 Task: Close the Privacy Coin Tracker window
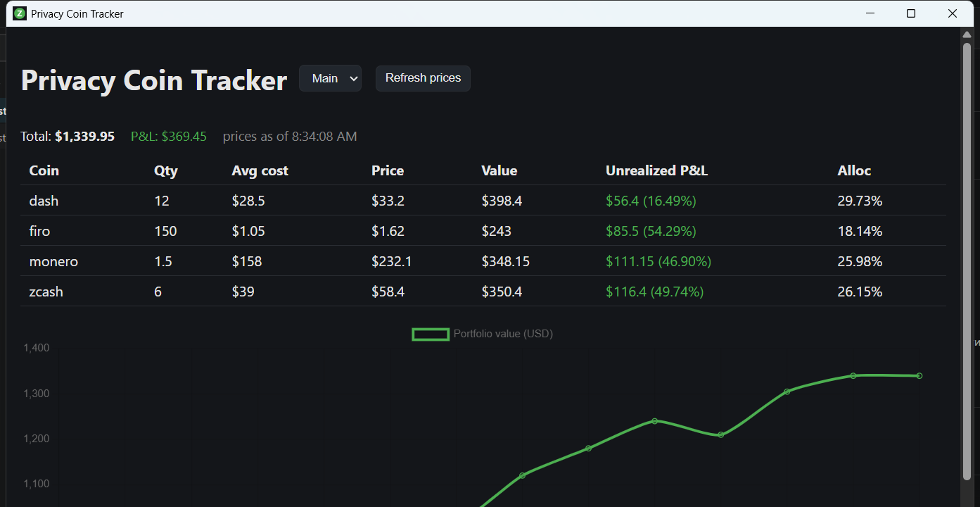point(953,13)
